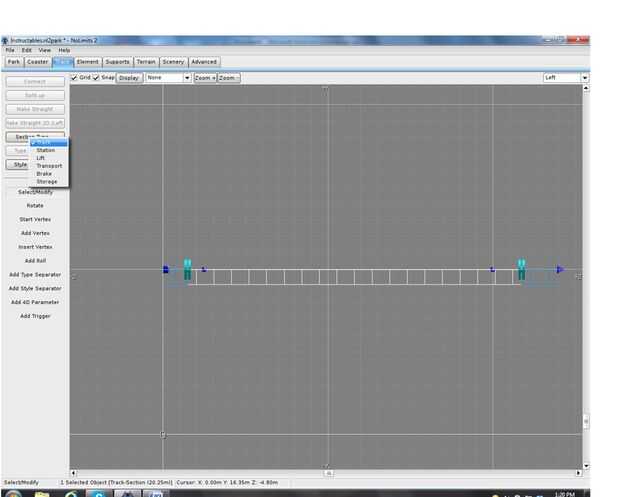Choose Storage in the section type menu

tap(49, 182)
